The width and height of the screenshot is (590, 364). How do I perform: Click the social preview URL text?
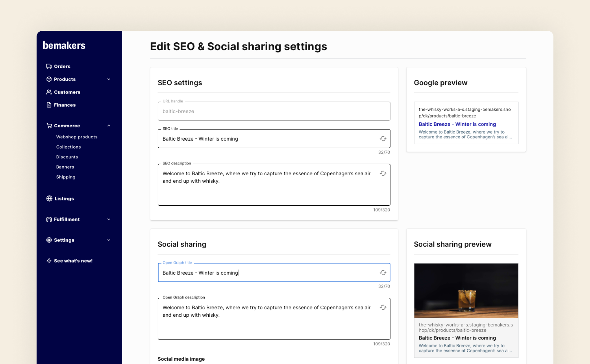(466, 327)
